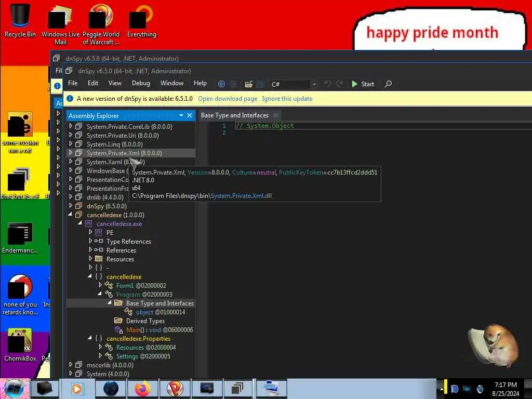Select mscorlib (4.0.0.0) assembly
Screen dimensions: 532x399
(x=110, y=365)
